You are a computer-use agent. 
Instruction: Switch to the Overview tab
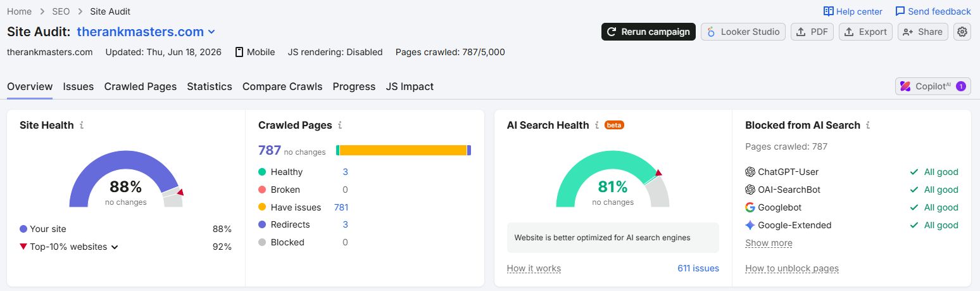point(30,86)
